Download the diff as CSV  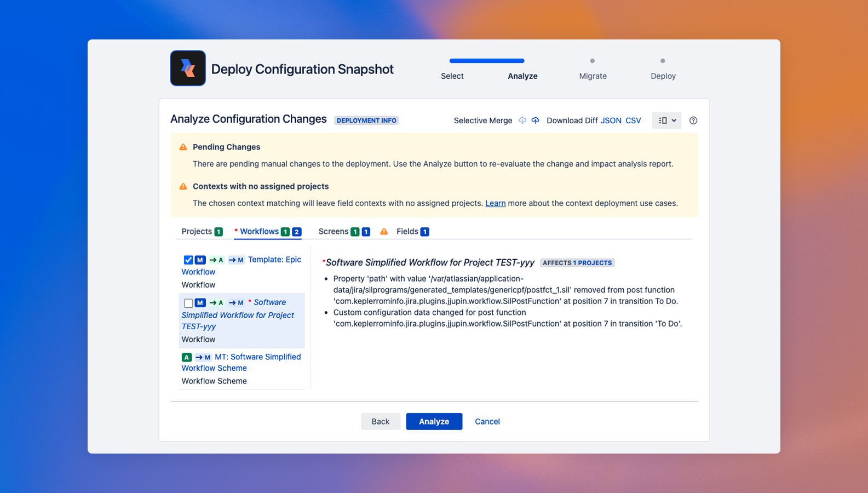coord(633,121)
